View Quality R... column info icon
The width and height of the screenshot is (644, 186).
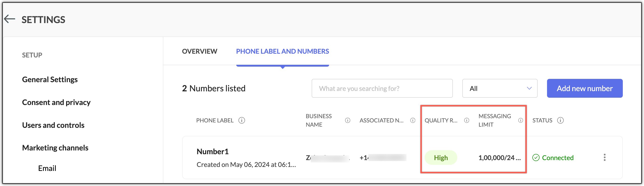[467, 121]
